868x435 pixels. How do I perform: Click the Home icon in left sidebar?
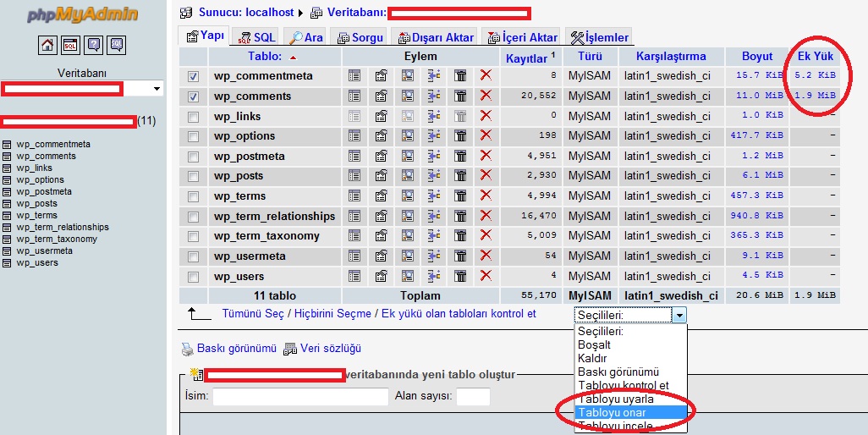tap(47, 45)
